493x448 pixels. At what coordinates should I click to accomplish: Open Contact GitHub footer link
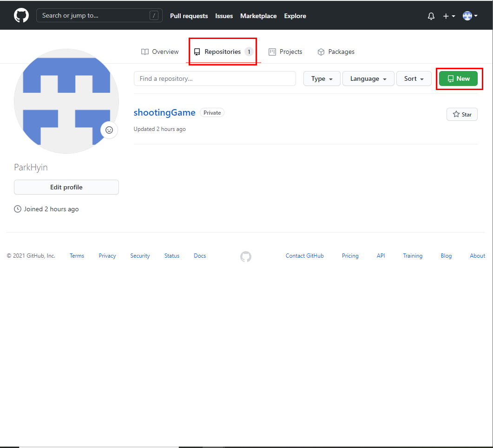[305, 256]
